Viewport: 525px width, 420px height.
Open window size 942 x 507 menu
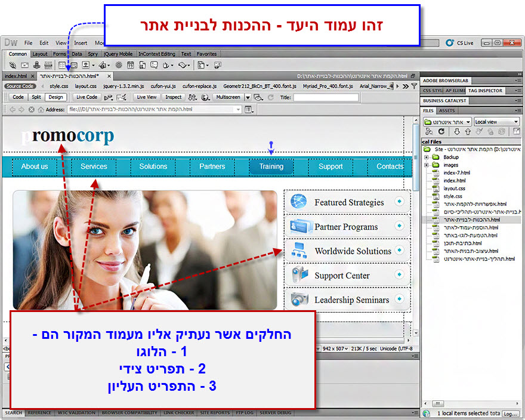pyautogui.click(x=335, y=348)
